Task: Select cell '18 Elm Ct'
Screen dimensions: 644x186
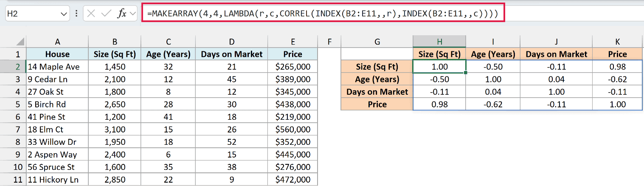Action: coord(57,129)
